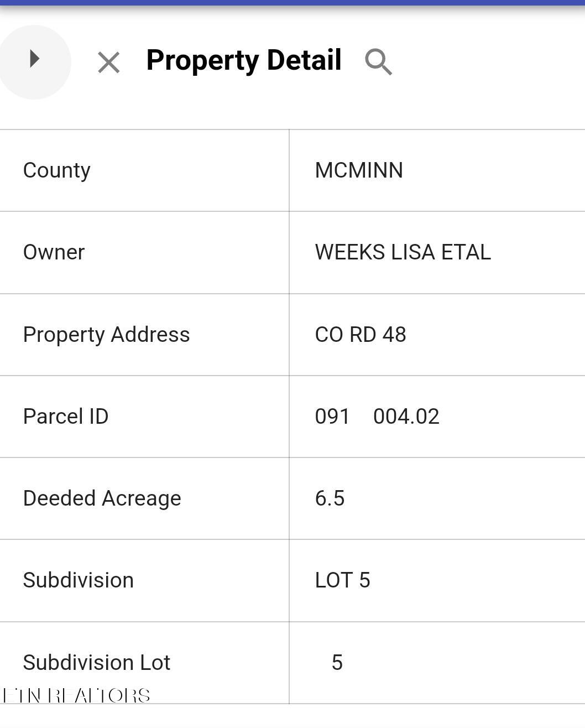Select the County label cell
This screenshot has width=585, height=728.
57,170
